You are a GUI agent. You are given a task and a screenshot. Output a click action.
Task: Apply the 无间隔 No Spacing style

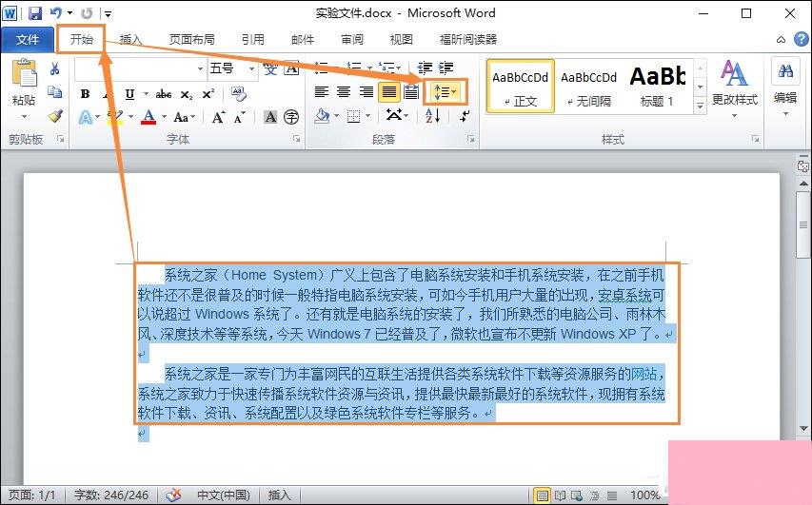589,86
